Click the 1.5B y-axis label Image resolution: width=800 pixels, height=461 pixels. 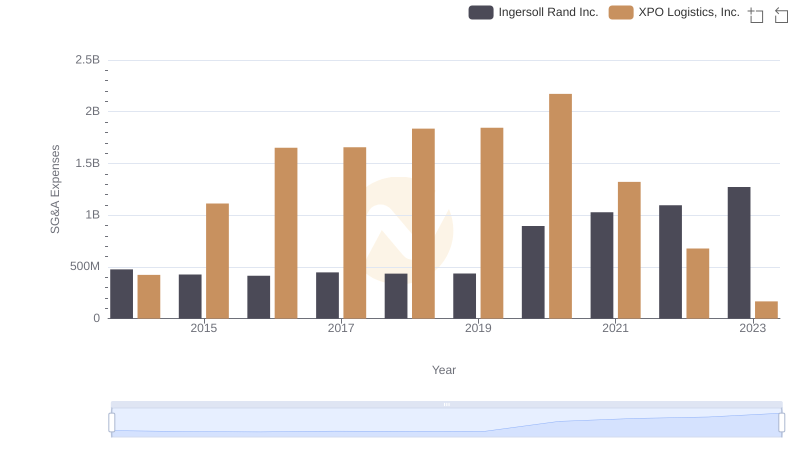coord(88,163)
